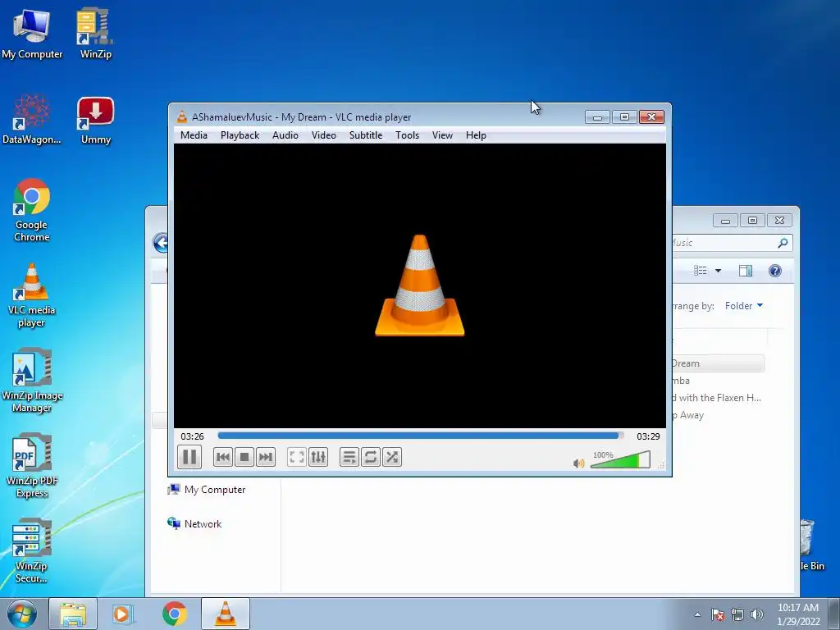Toggle VLC fullscreen mode

click(x=296, y=457)
